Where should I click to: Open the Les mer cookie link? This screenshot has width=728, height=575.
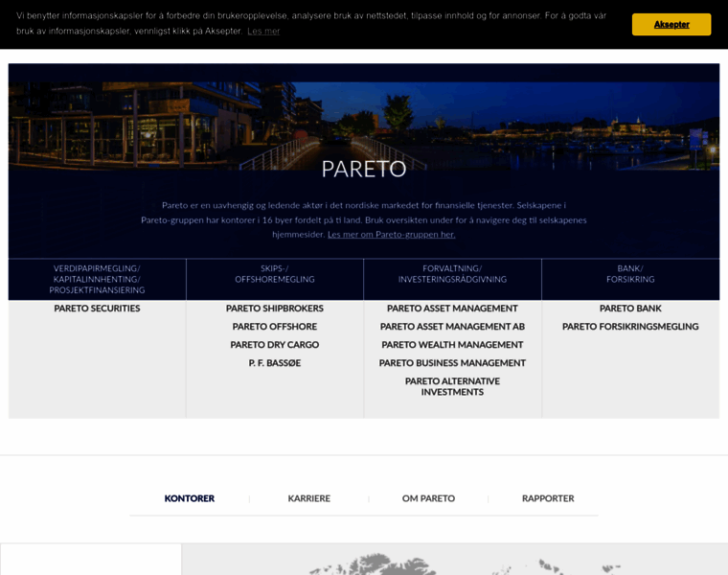click(x=263, y=31)
